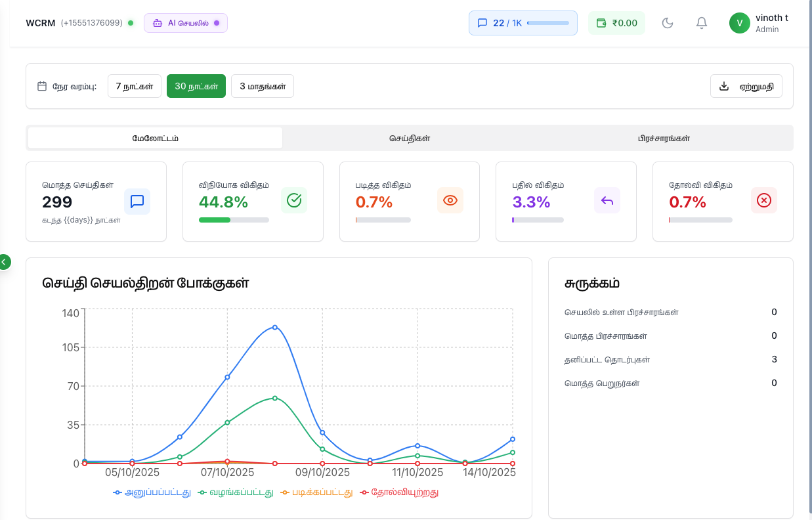812x520 pixels.
Task: Toggle the அனுப்பப்பட்டது legend series in chart
Action: 152,492
